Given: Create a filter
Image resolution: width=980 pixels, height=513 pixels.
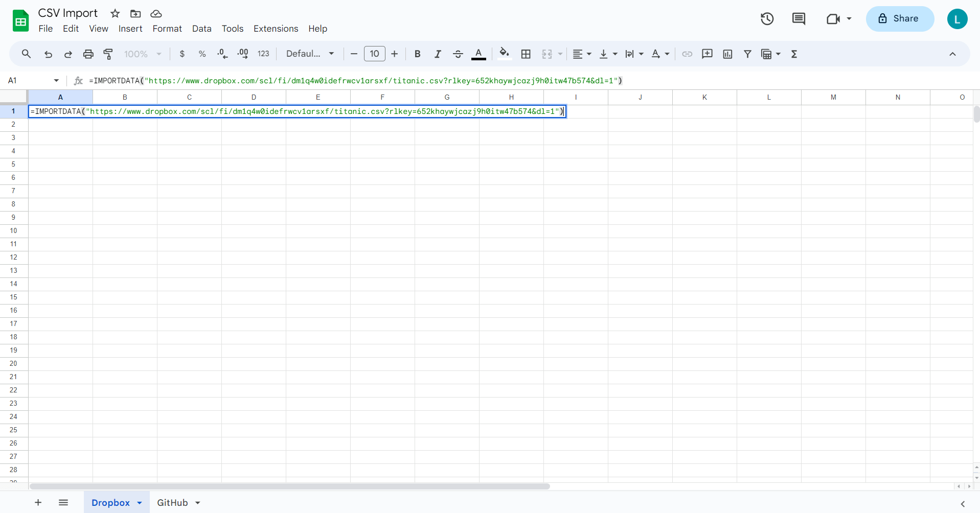Looking at the screenshot, I should coord(748,54).
